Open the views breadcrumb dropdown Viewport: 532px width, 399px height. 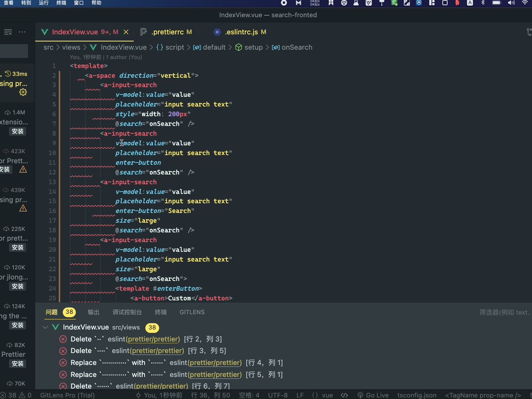71,47
